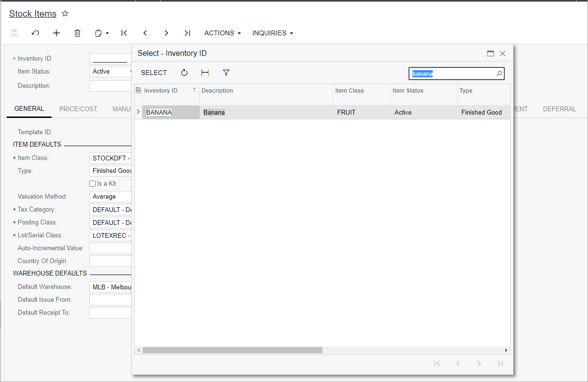This screenshot has height=382, width=588.
Task: Switch to the DEFERRAL tab
Action: point(559,109)
